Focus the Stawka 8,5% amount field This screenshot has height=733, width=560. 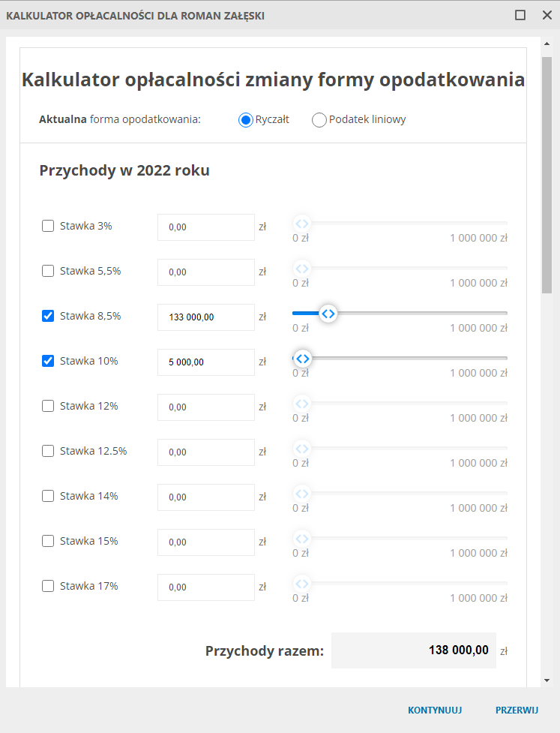[206, 317]
